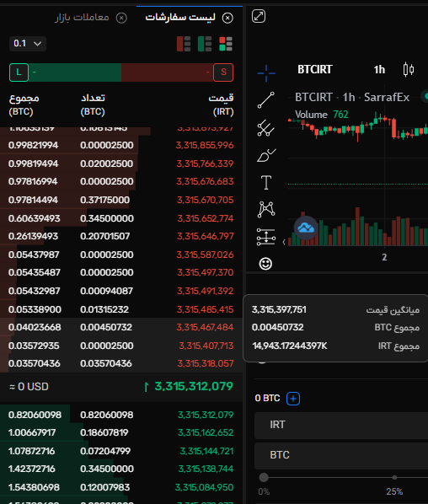Open the order list tab (لیست سفارشات)
The image size is (428, 504).
(x=180, y=17)
